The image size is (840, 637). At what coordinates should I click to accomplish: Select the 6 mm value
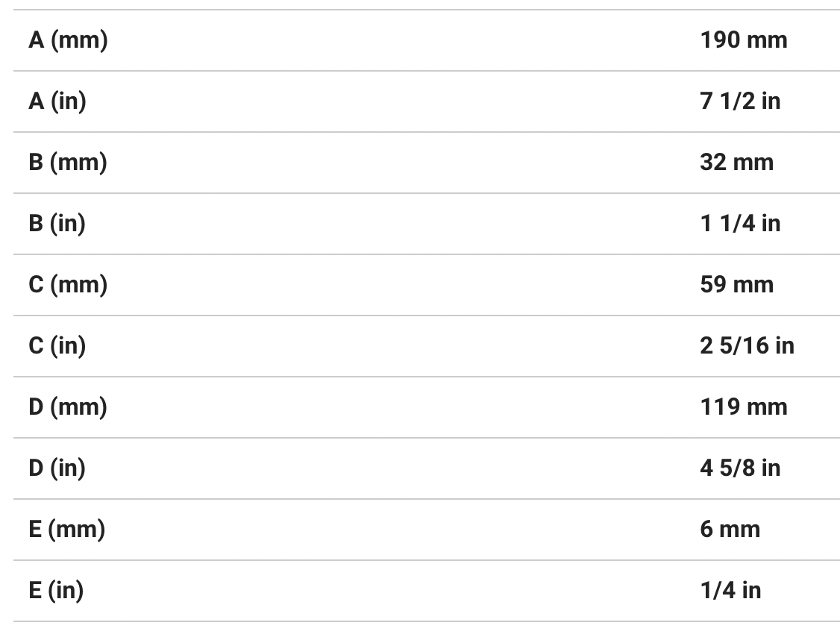(730, 530)
